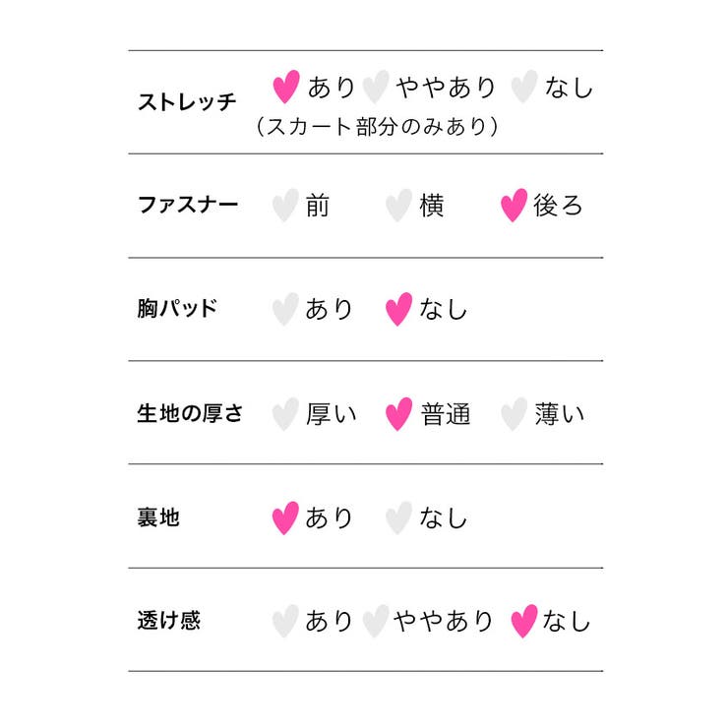Click the gray heart for ストレッチ なし
The width and height of the screenshot is (728, 728).
[524, 87]
